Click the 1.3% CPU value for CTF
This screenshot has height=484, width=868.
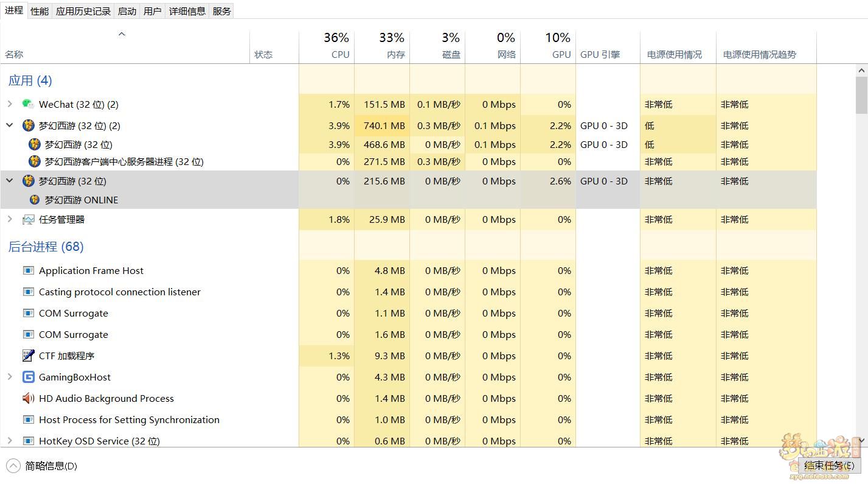point(339,356)
